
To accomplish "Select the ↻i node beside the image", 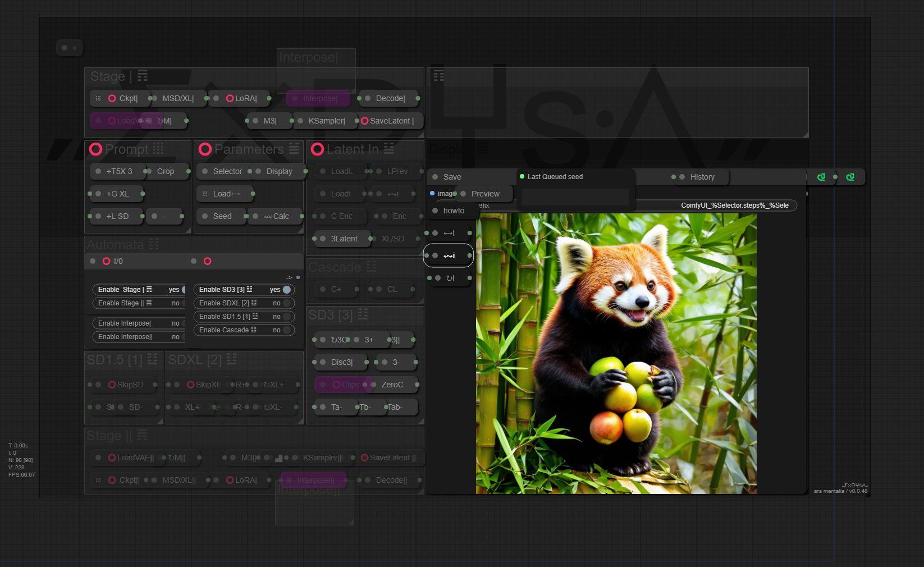I will 450,278.
